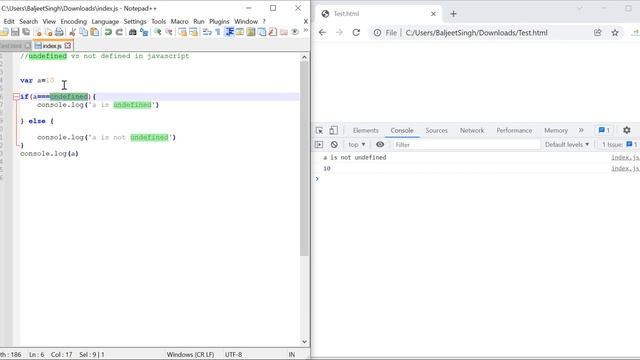Open the Encoding menu
Viewport: 640px width, 360px height.
tap(73, 21)
